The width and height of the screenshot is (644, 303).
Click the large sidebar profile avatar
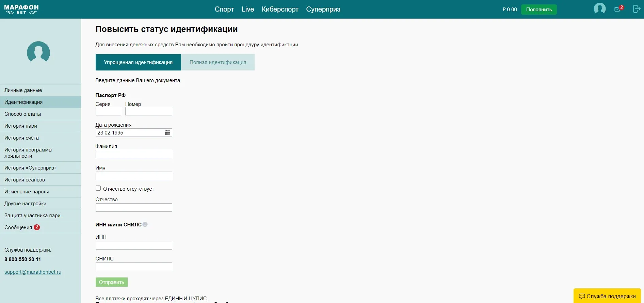click(x=38, y=52)
